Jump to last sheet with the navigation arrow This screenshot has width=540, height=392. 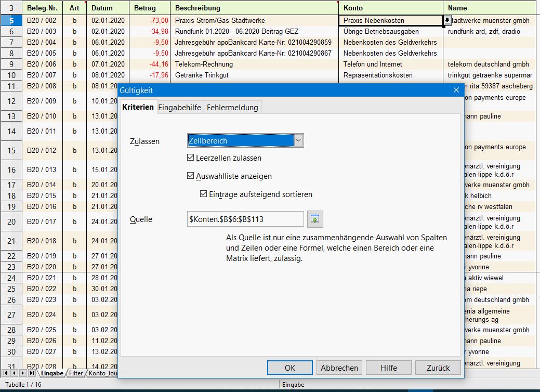click(32, 373)
